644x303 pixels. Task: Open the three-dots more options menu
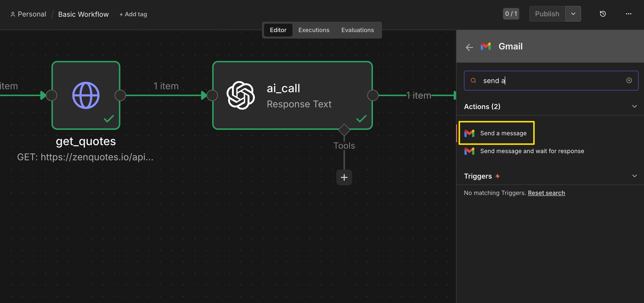click(628, 14)
